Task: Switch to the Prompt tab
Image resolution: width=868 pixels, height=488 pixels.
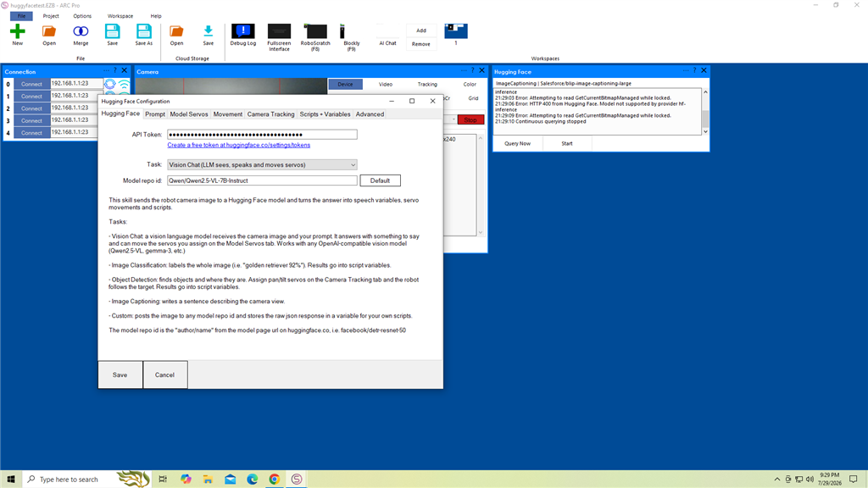Action: tap(155, 114)
